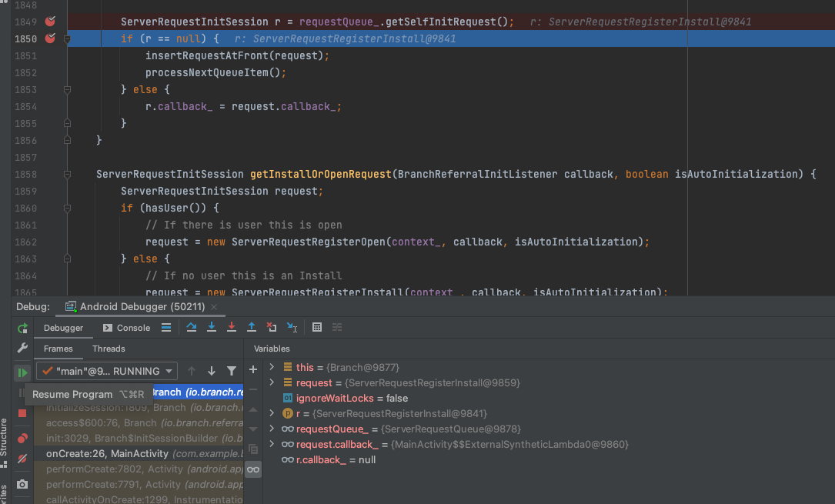835x504 pixels.
Task: Click the Trace Current Stream Chain icon
Action: [x=337, y=327]
